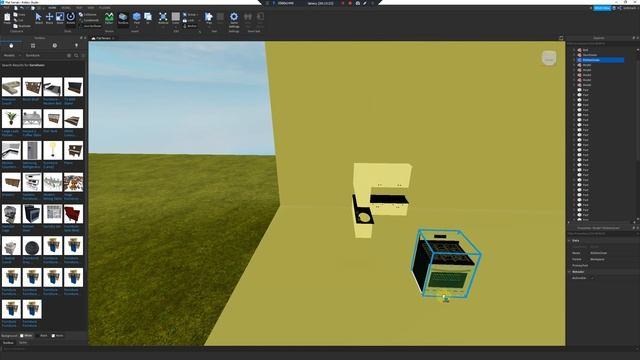Screen dimensions: 640x360
Task: Select the highlighted model row in Explorer
Action: click(600, 60)
